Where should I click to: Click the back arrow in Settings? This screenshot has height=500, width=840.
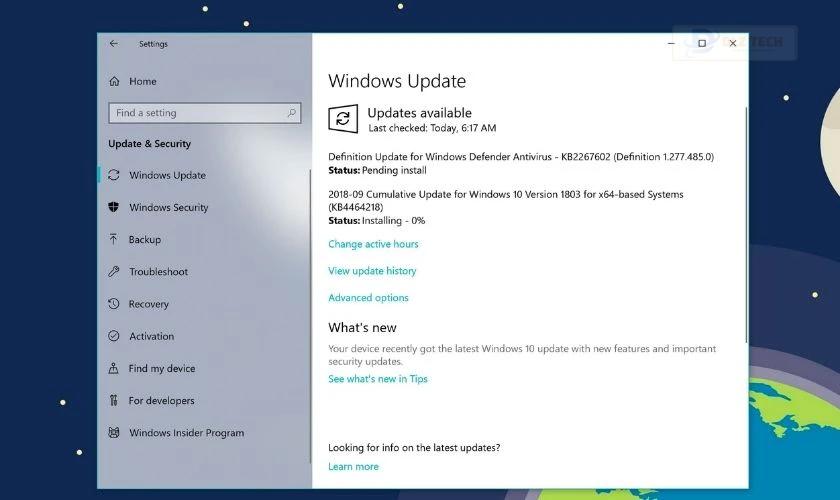tap(114, 43)
